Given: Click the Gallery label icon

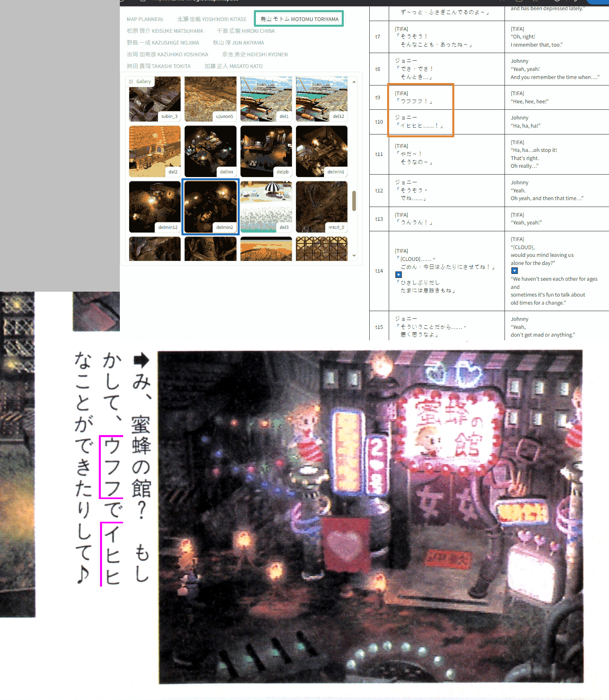Looking at the screenshot, I should 131,81.
